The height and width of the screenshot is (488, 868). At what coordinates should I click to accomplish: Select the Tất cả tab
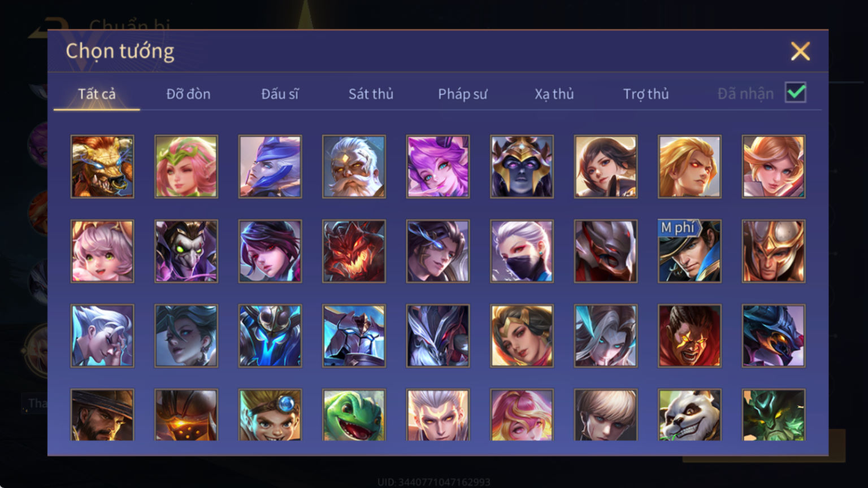click(x=97, y=94)
